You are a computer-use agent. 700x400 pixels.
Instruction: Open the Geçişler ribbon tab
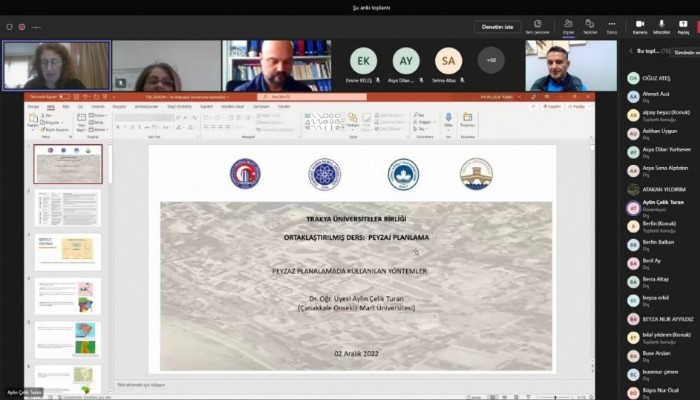119,107
